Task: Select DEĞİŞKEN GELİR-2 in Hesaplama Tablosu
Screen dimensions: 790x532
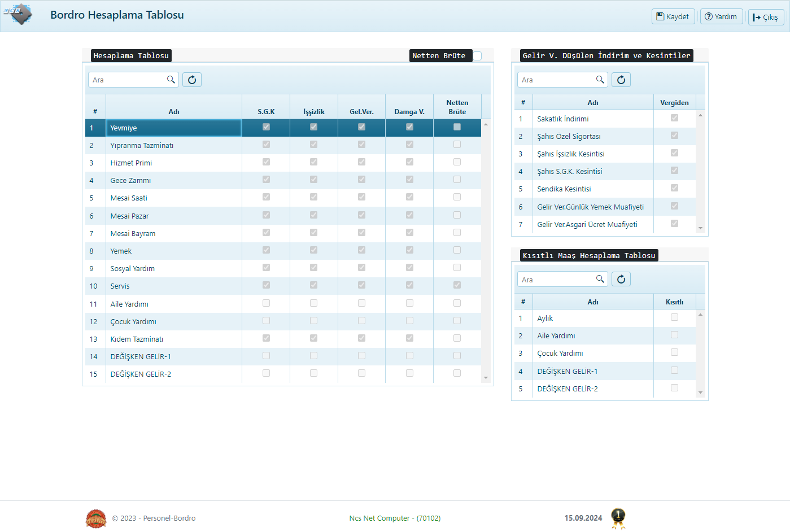Action: click(283, 374)
